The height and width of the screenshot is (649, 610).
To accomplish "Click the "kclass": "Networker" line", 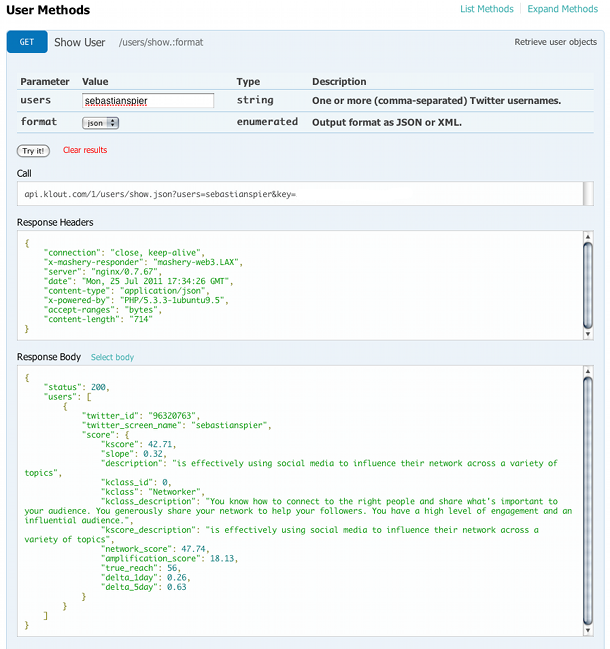I will 152,492.
